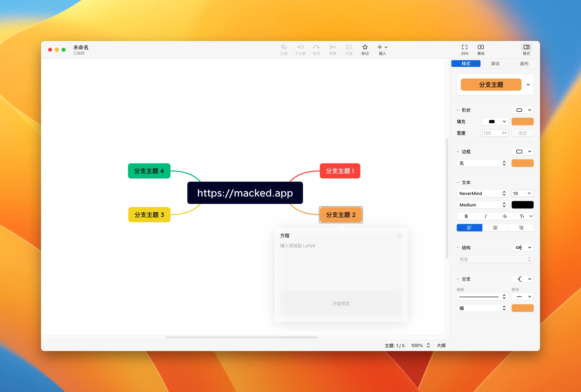Click the horizontal canvas scrollbar

point(242,337)
